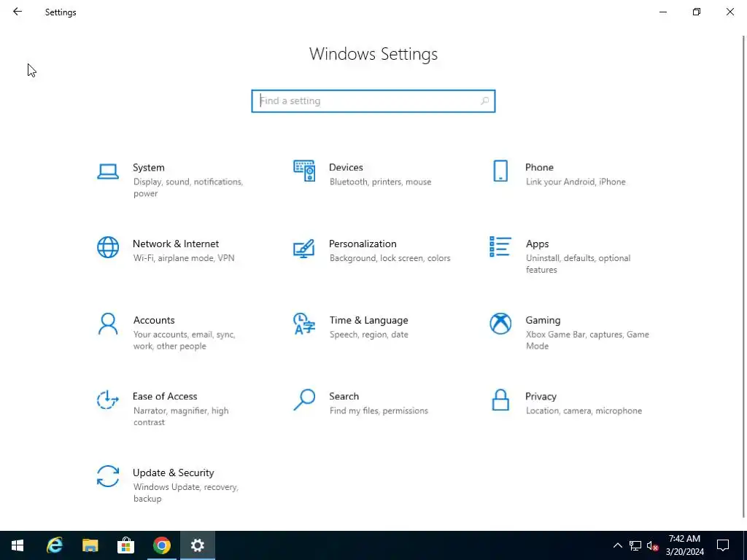
Task: Click "Xbox Game Bar, captures, Game Mode"
Action: pos(587,340)
